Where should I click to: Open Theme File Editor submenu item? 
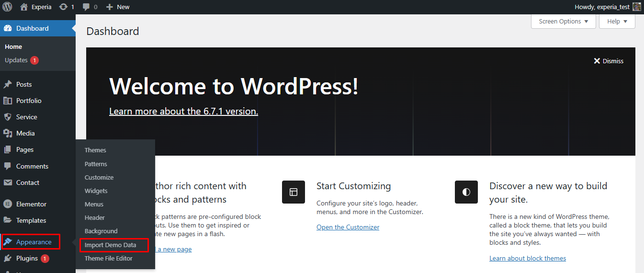[109, 258]
